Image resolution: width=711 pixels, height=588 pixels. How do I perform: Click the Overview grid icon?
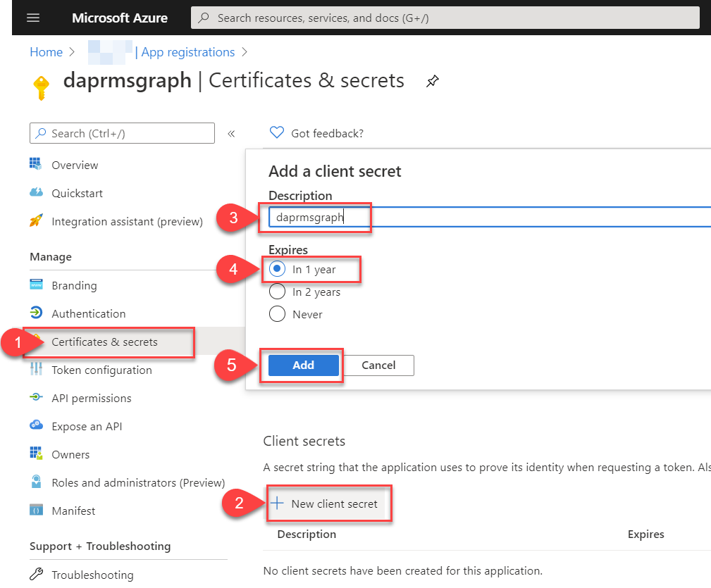36,164
